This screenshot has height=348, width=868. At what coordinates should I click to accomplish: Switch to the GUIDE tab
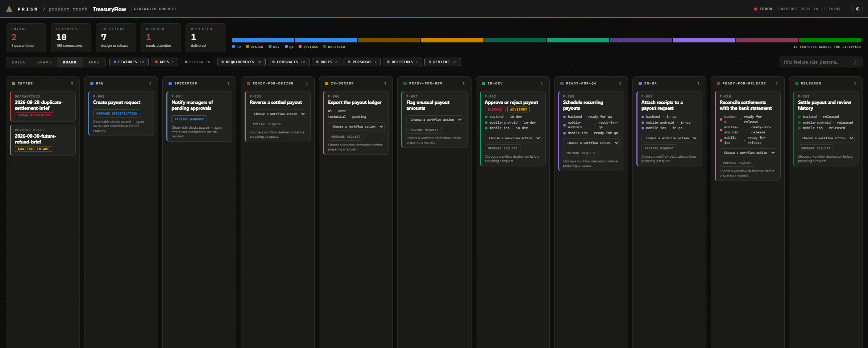(19, 62)
